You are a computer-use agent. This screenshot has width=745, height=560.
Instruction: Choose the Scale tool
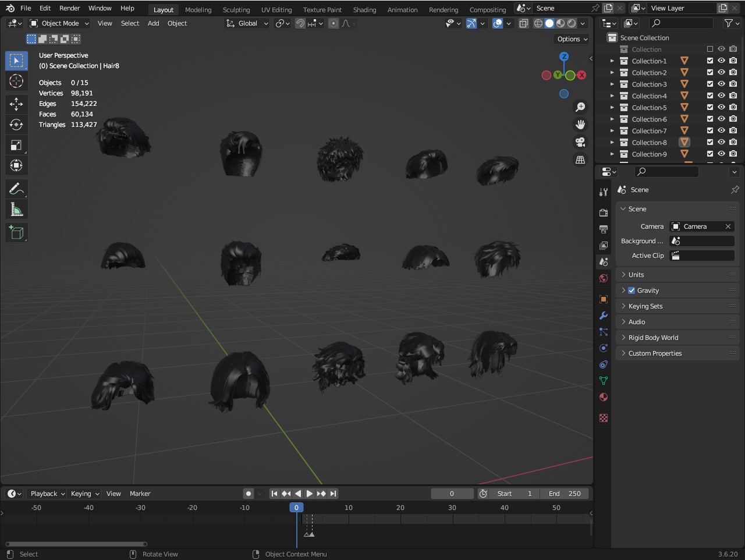pos(16,145)
